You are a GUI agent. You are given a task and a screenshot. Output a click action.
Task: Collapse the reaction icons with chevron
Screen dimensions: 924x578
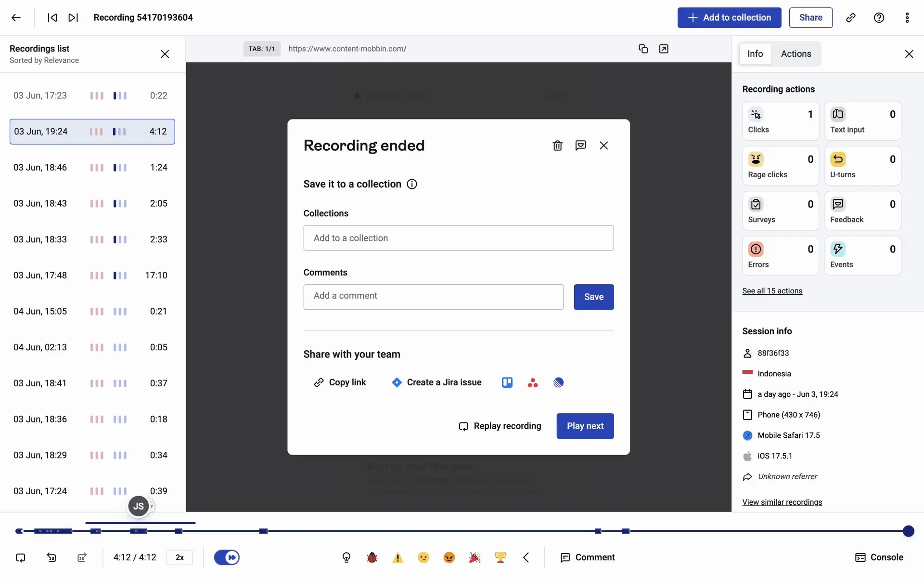[526, 557]
